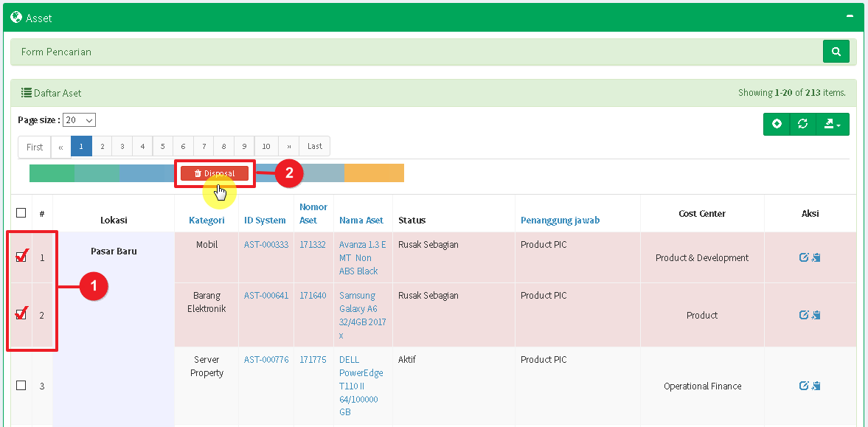Screen dimensions: 868x427
Task: Click the clipboard icon for Samsung Galaxy row
Action: click(x=816, y=315)
